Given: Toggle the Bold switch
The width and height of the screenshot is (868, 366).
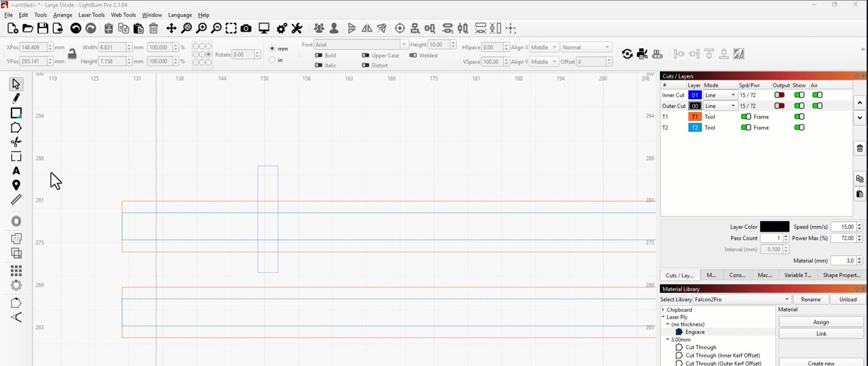Looking at the screenshot, I should tap(319, 55).
